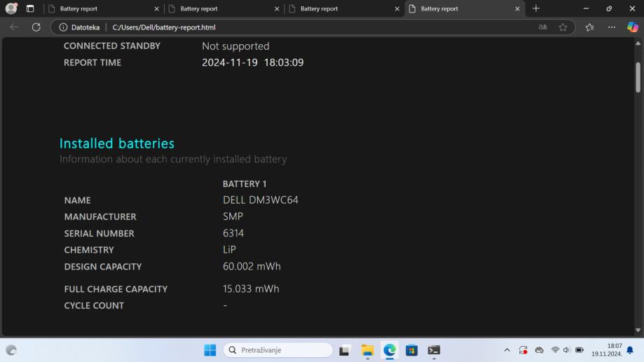Click the report time value 2024-11-19 18:03:09
Image resolution: width=644 pixels, height=362 pixels.
tap(252, 62)
